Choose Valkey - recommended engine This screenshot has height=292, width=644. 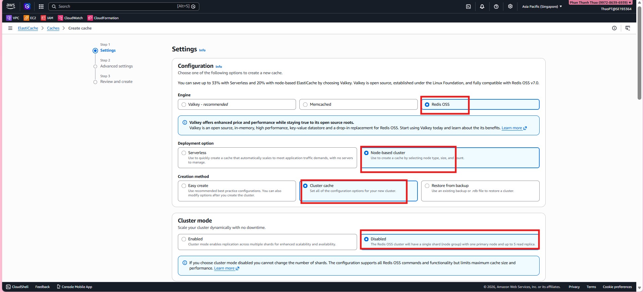tap(237, 104)
